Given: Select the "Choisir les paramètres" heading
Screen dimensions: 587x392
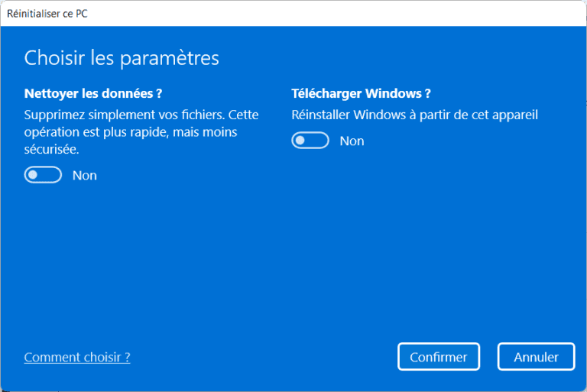Looking at the screenshot, I should point(122,57).
